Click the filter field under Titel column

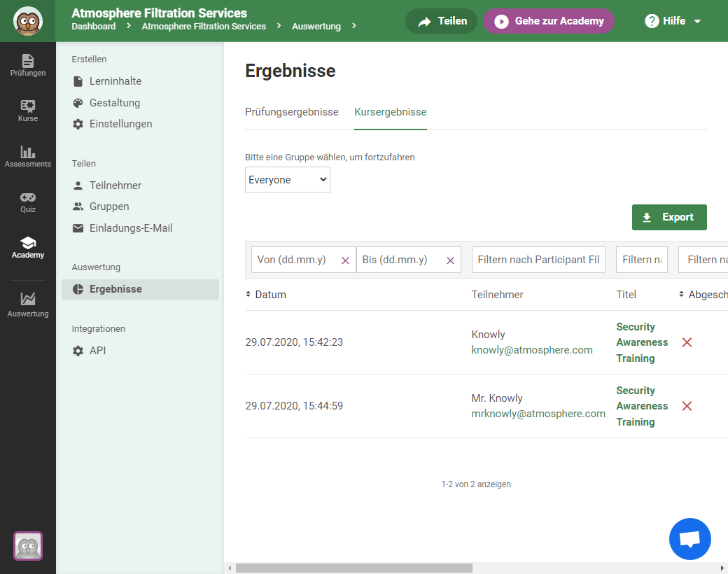pos(642,260)
